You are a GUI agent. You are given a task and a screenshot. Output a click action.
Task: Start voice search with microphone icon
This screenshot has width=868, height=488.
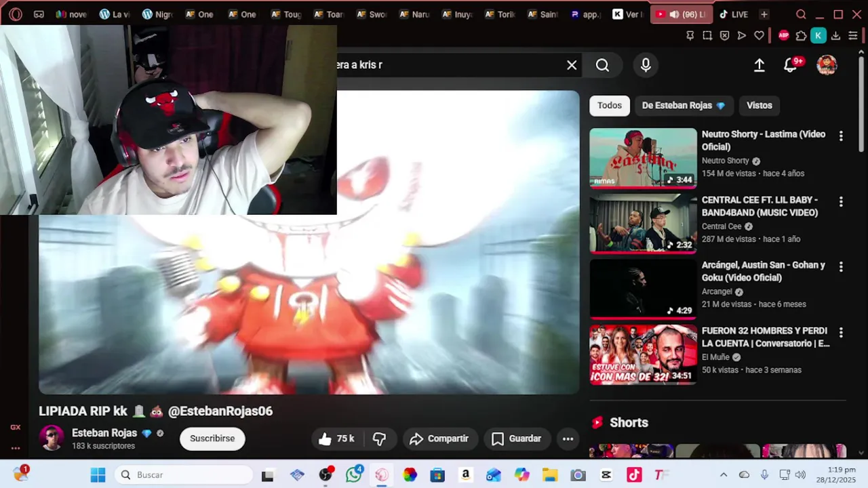point(646,65)
